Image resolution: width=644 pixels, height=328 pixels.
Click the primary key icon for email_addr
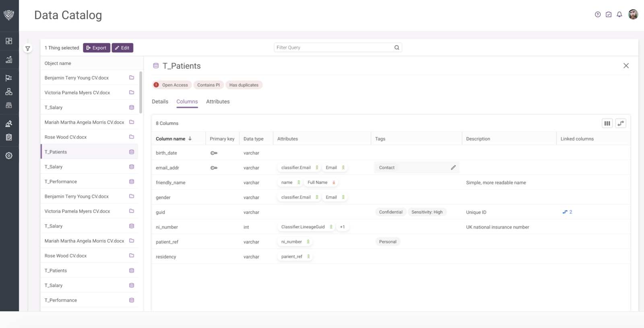click(x=214, y=168)
